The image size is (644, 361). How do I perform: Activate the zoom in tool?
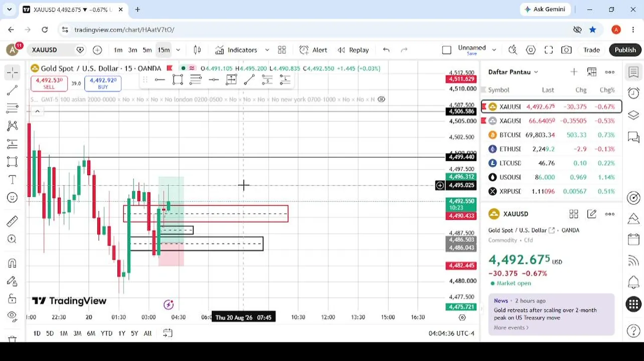(13, 239)
